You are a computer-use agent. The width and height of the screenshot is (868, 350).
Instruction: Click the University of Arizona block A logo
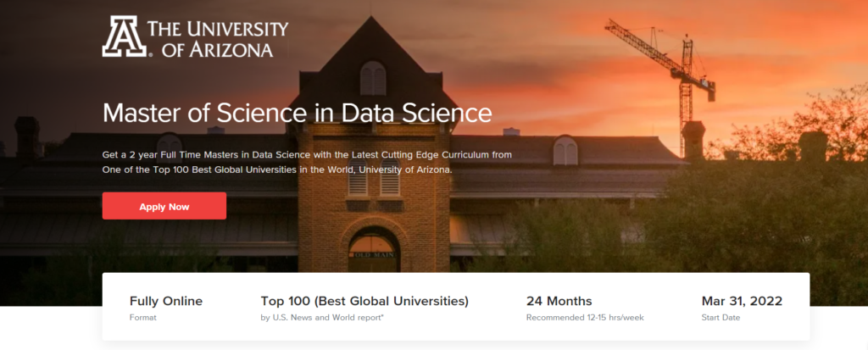122,36
